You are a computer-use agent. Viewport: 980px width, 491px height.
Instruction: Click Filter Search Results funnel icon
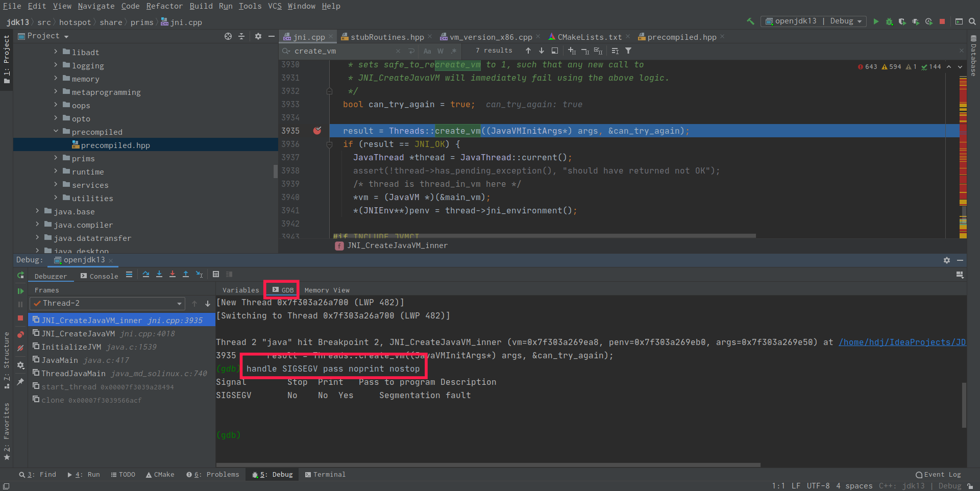point(628,51)
